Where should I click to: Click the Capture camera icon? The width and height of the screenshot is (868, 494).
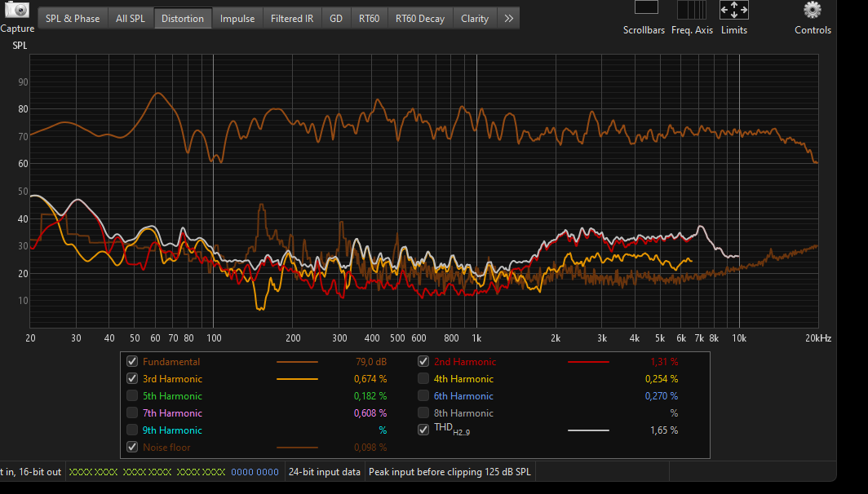pos(16,10)
